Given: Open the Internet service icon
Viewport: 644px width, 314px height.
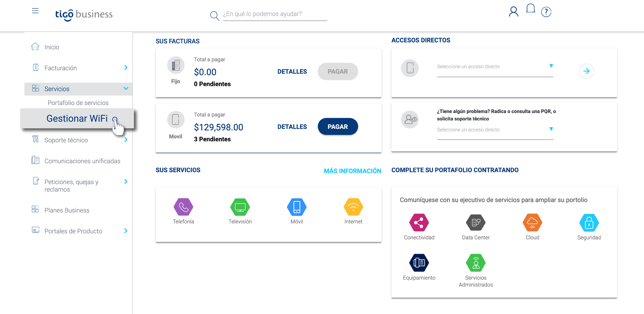Looking at the screenshot, I should [x=353, y=207].
